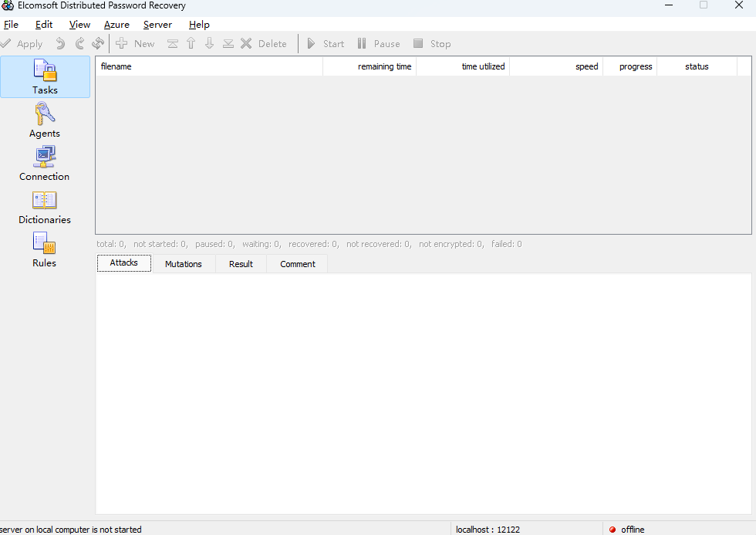Switch to the Attacks tab
Viewport: 756px width, 535px height.
pyautogui.click(x=124, y=263)
